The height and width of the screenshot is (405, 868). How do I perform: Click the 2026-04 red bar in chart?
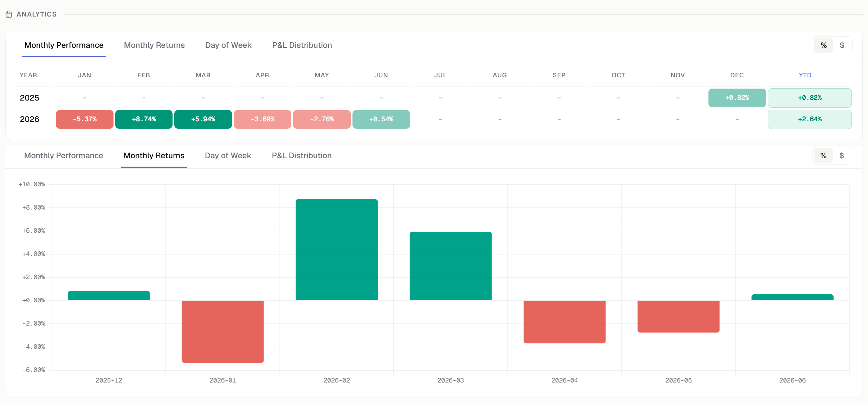tap(565, 322)
